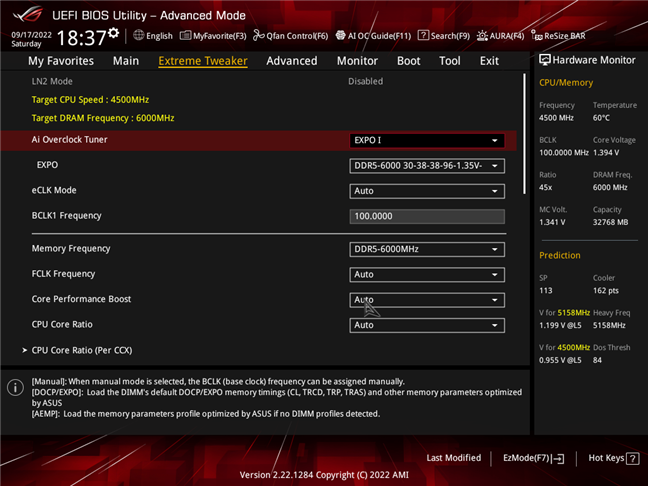Toggle ReSize BAR option
Image resolution: width=648 pixels, height=486 pixels.
[x=538, y=36]
